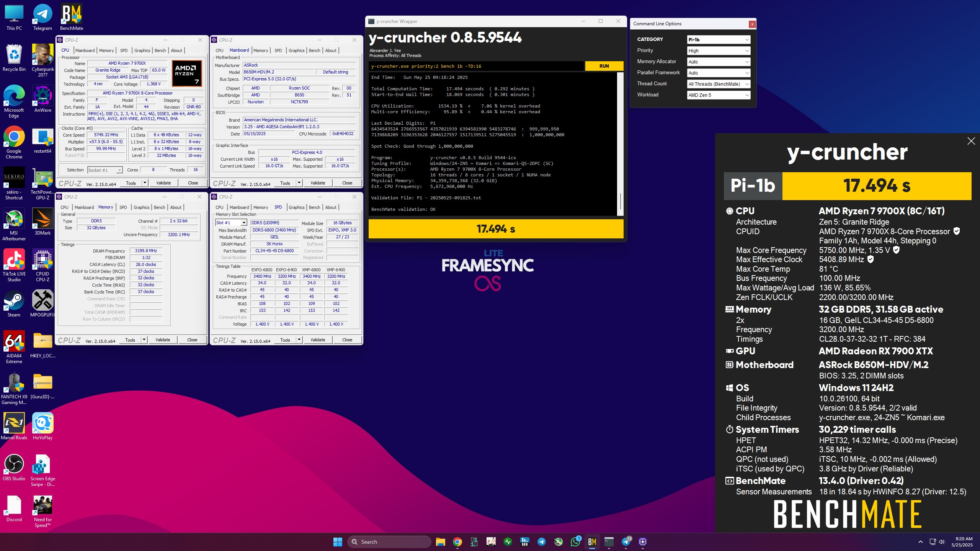Launch TechPowerUp GPU-Z shortcut

click(42, 184)
